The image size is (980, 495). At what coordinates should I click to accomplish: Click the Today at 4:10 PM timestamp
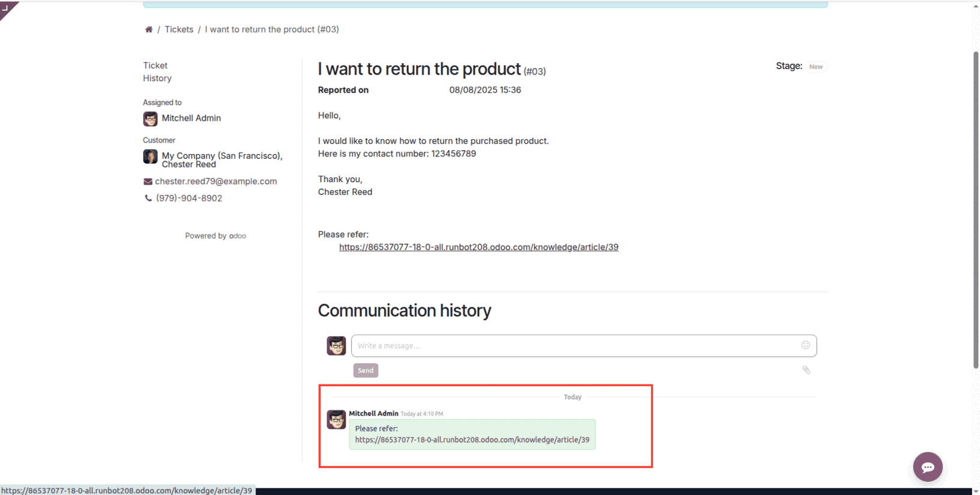pos(422,414)
